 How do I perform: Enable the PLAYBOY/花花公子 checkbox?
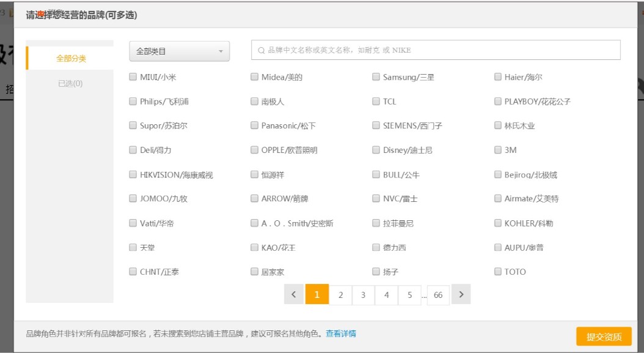click(x=498, y=101)
